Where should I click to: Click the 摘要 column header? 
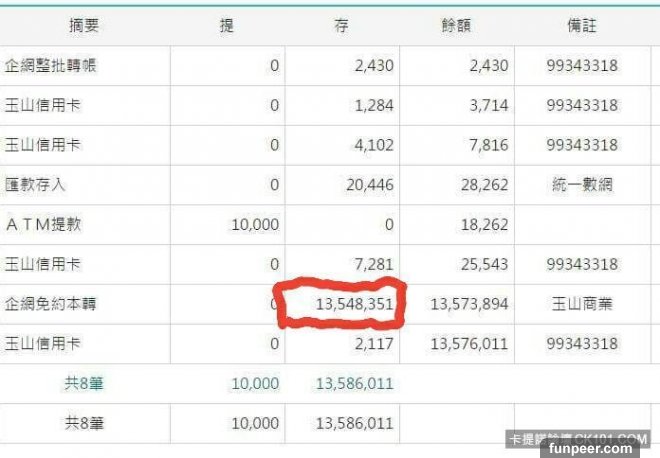pos(84,26)
